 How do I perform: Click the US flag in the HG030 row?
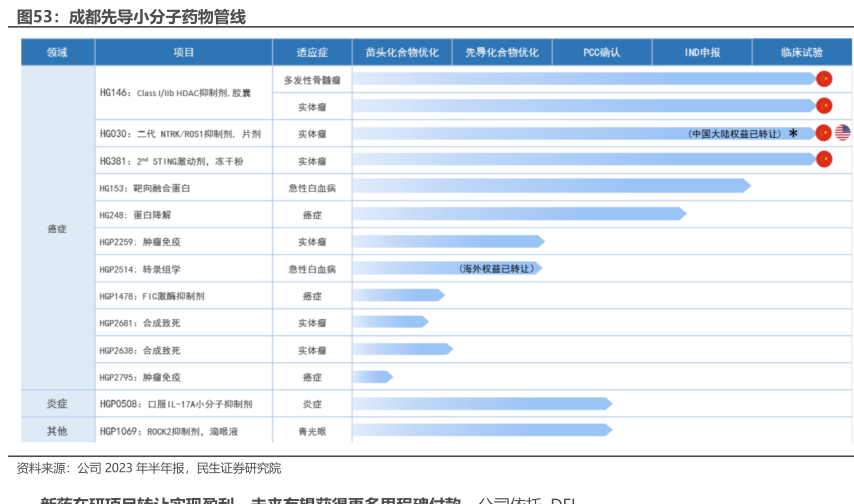(842, 133)
